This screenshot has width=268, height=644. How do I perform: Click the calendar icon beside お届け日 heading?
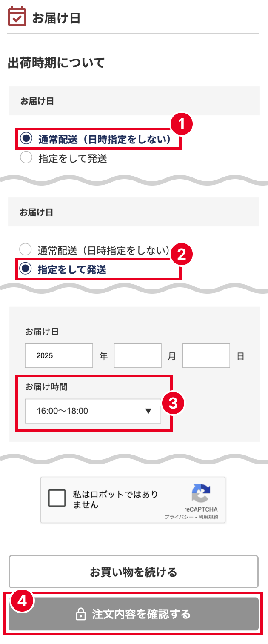(x=17, y=16)
